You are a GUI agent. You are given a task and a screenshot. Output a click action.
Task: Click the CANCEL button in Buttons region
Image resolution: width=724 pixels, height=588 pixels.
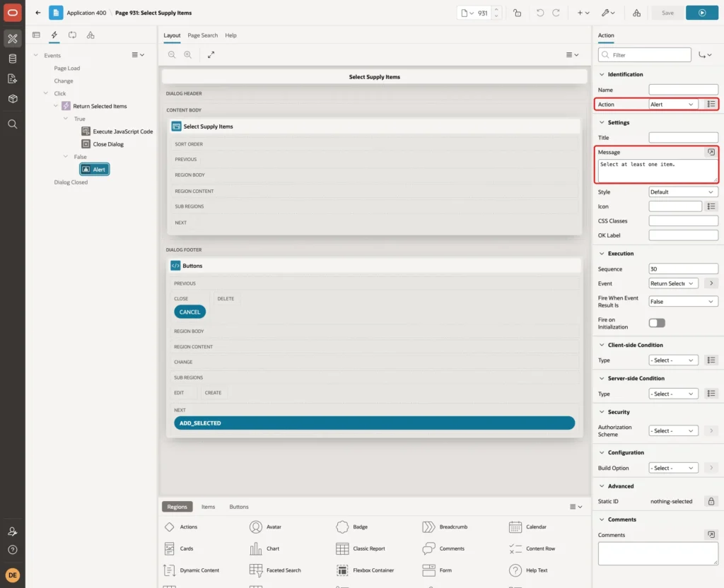pyautogui.click(x=189, y=312)
